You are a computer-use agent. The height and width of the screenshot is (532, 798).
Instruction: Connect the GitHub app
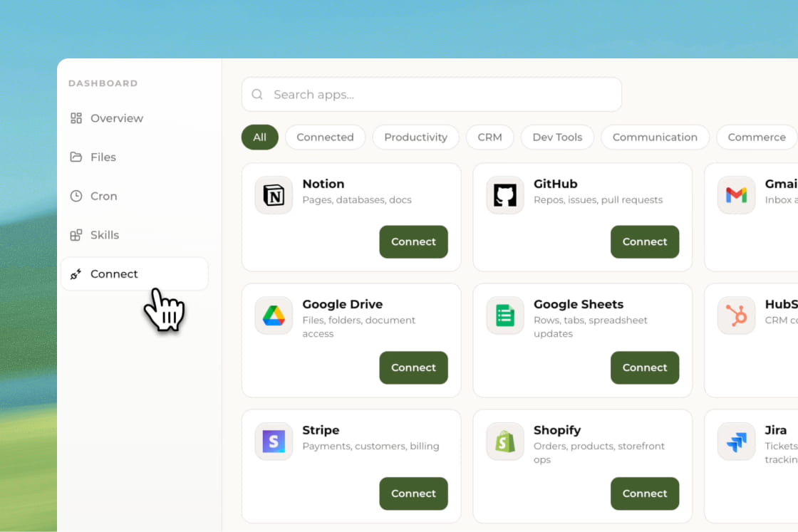point(645,241)
